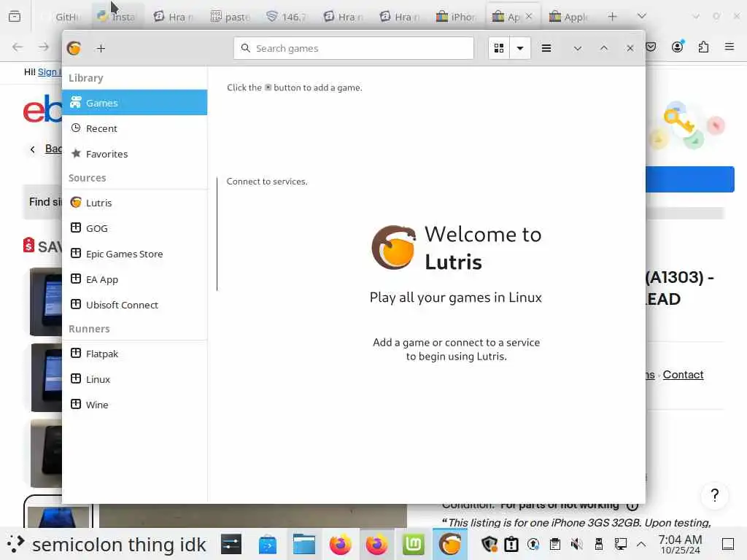This screenshot has height=560, width=747.
Task: Open the Recent games list
Action: click(x=134, y=128)
